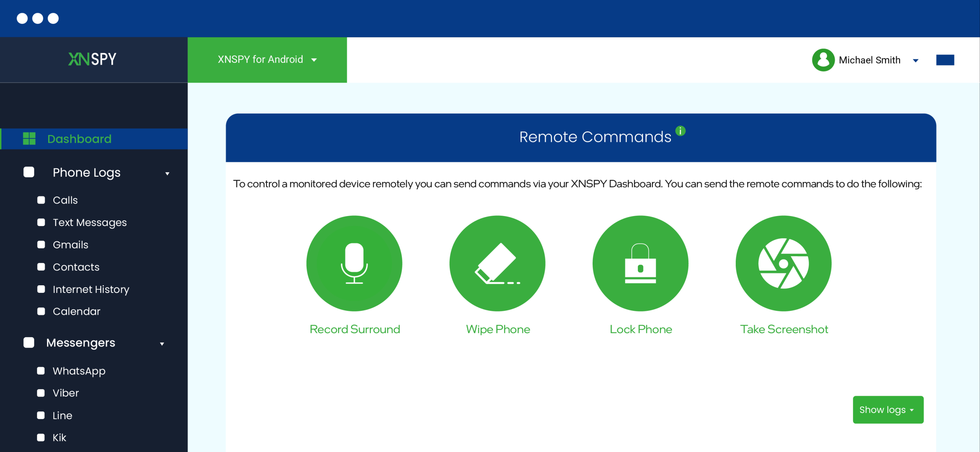
Task: Click the green Dashboard grid icon
Action: [29, 139]
